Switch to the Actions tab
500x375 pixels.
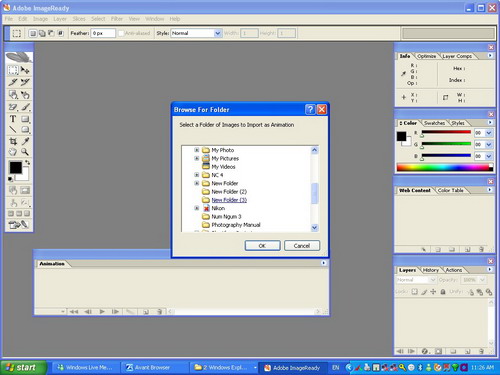(x=454, y=270)
